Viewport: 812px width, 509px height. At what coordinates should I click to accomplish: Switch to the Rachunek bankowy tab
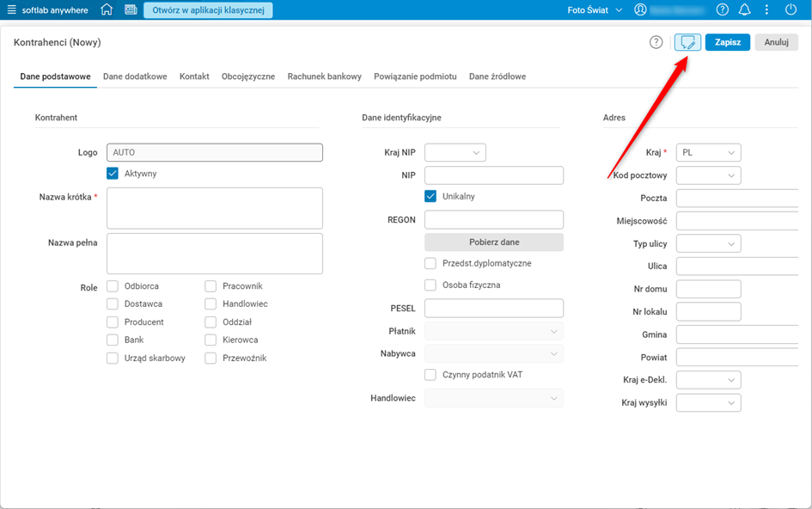coord(324,77)
